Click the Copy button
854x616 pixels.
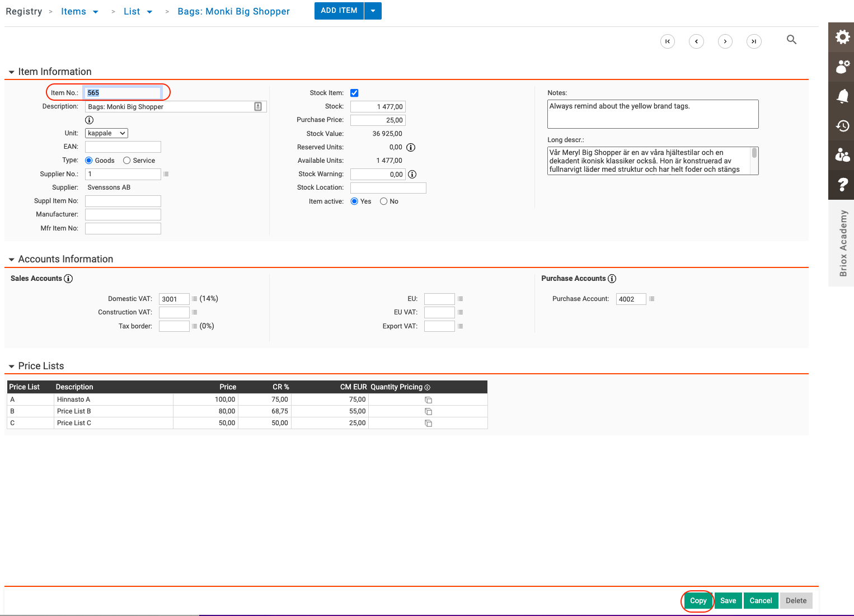coord(698,601)
